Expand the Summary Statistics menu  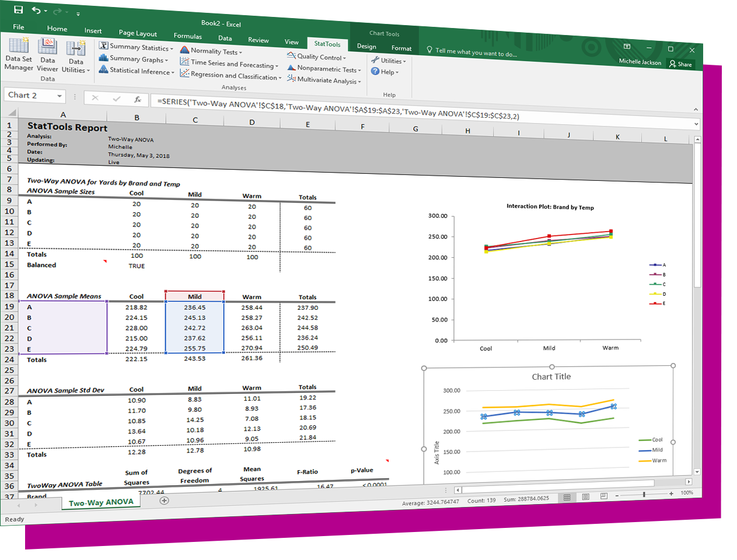click(136, 47)
